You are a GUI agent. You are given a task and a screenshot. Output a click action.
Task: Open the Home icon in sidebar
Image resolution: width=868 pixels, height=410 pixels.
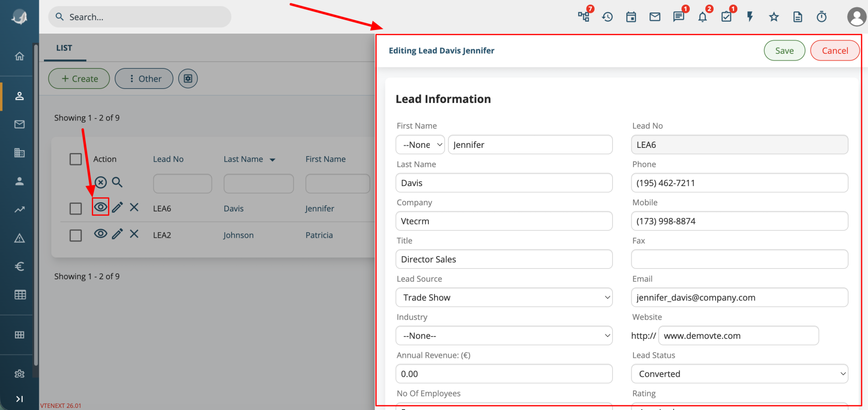(x=20, y=56)
